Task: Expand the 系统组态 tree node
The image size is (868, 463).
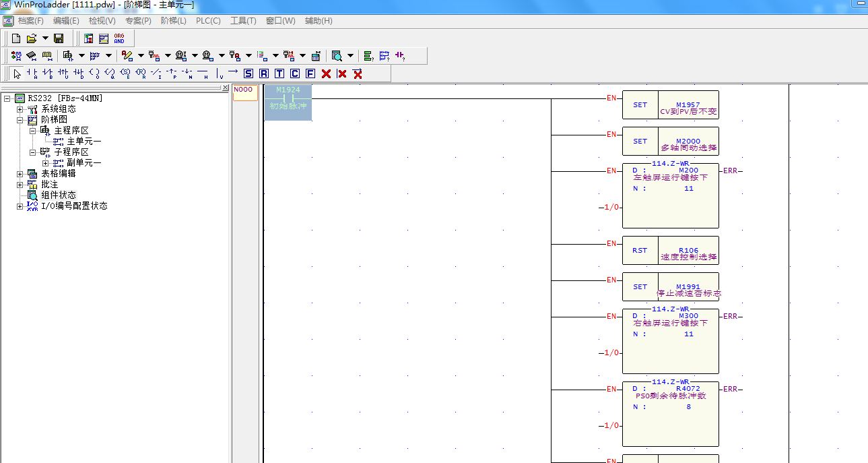Action: pos(20,109)
